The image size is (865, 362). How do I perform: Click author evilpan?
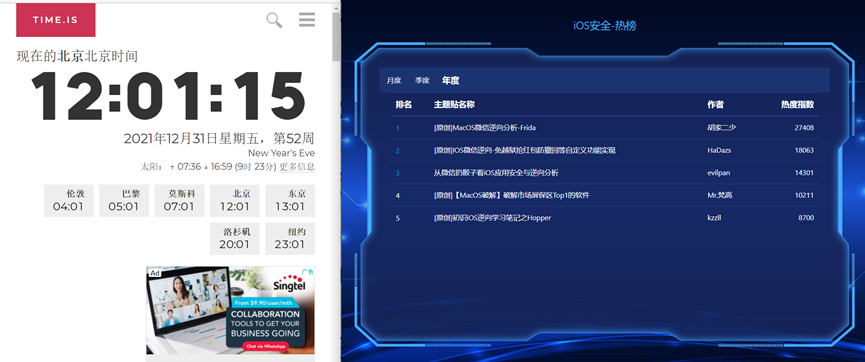pyautogui.click(x=719, y=173)
